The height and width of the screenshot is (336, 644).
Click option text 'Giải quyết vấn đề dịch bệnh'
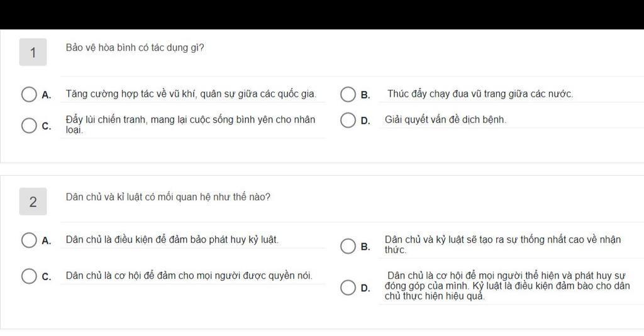[446, 120]
